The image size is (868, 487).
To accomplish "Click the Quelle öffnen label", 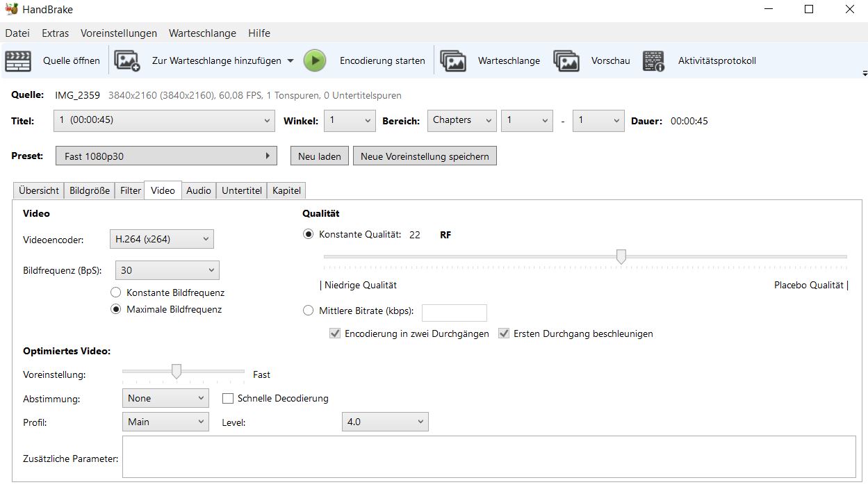I will (x=72, y=61).
